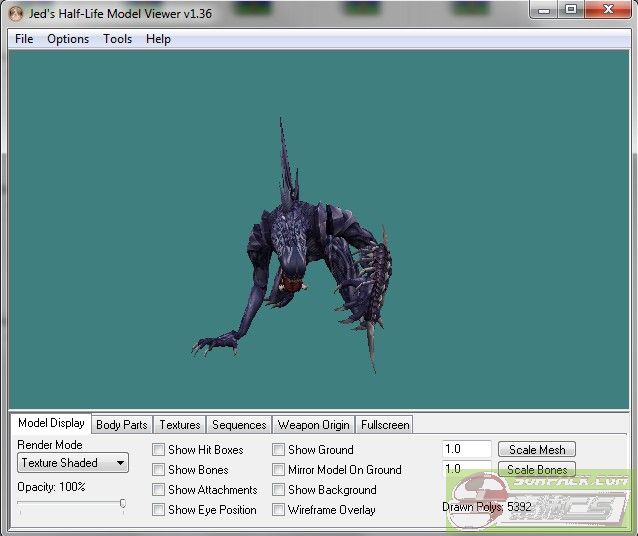Click the Scale Bones button
This screenshot has height=536, width=638.
click(537, 470)
